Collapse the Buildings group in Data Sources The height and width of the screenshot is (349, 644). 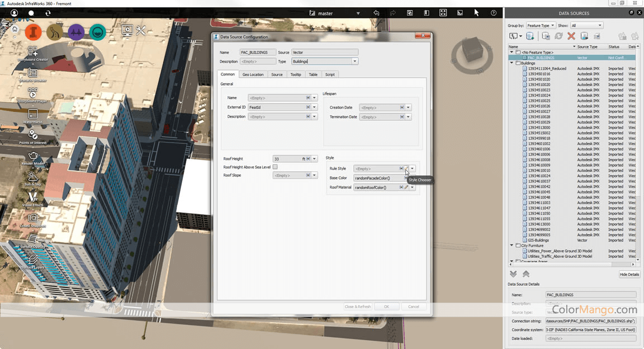point(512,63)
